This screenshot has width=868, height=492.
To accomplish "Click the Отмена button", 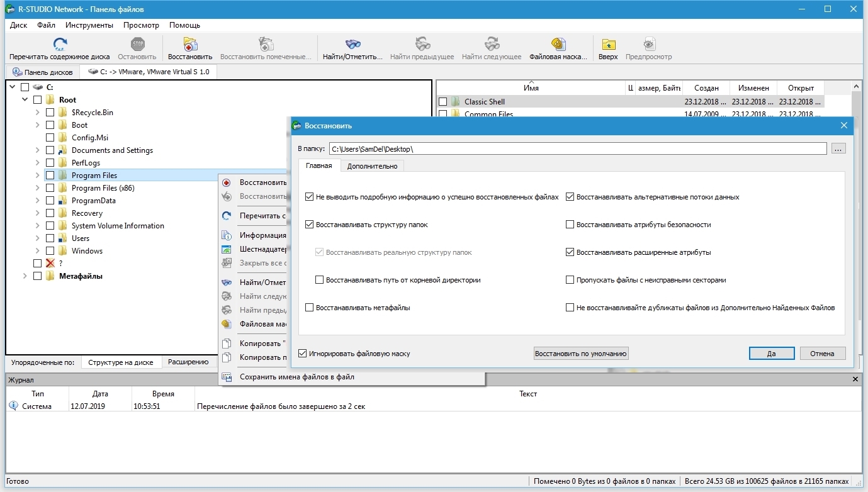I will coord(822,354).
